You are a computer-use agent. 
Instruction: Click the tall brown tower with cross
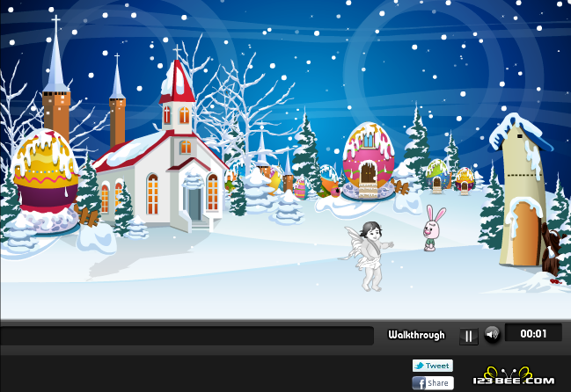coord(55,79)
